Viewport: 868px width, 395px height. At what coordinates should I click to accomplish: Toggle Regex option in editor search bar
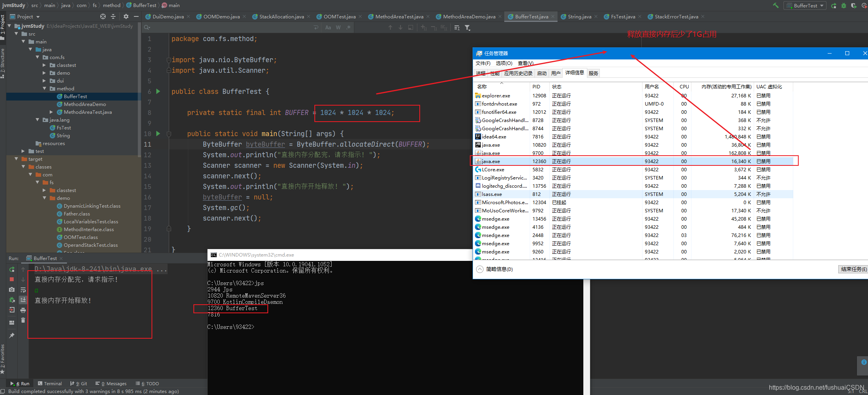click(348, 27)
